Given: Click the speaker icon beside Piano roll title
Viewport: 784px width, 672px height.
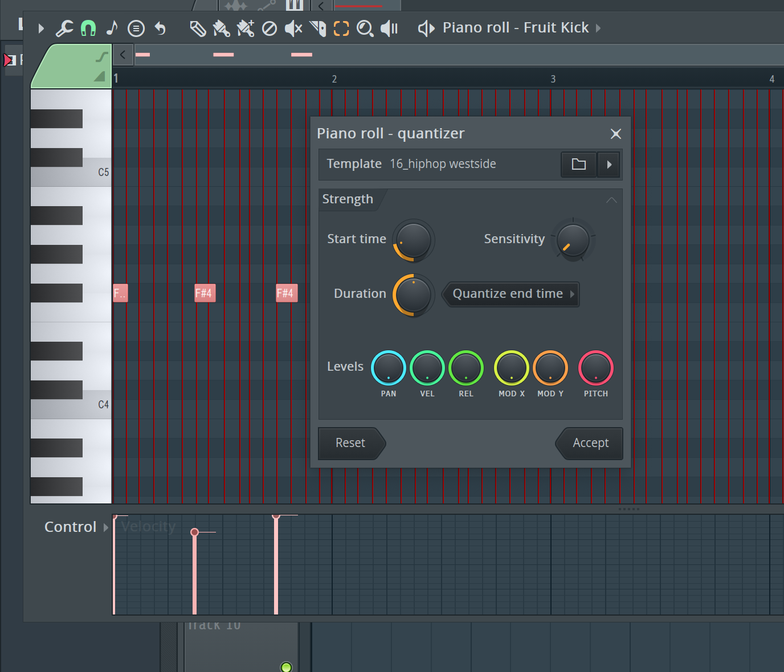Looking at the screenshot, I should [426, 28].
